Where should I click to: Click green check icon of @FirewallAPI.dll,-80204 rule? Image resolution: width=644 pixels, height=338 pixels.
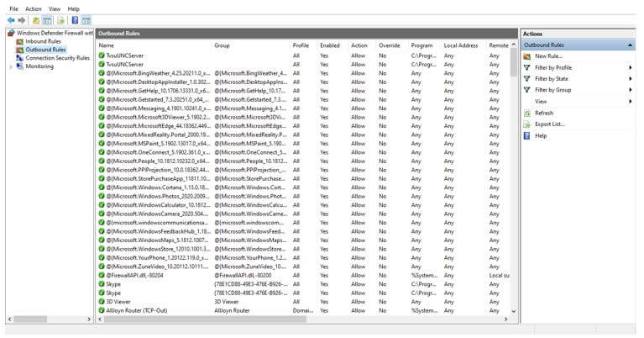coord(102,275)
